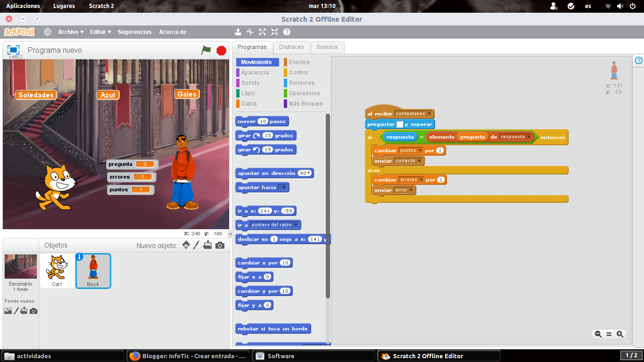
Task: Select the Programas tab
Action: click(x=252, y=47)
